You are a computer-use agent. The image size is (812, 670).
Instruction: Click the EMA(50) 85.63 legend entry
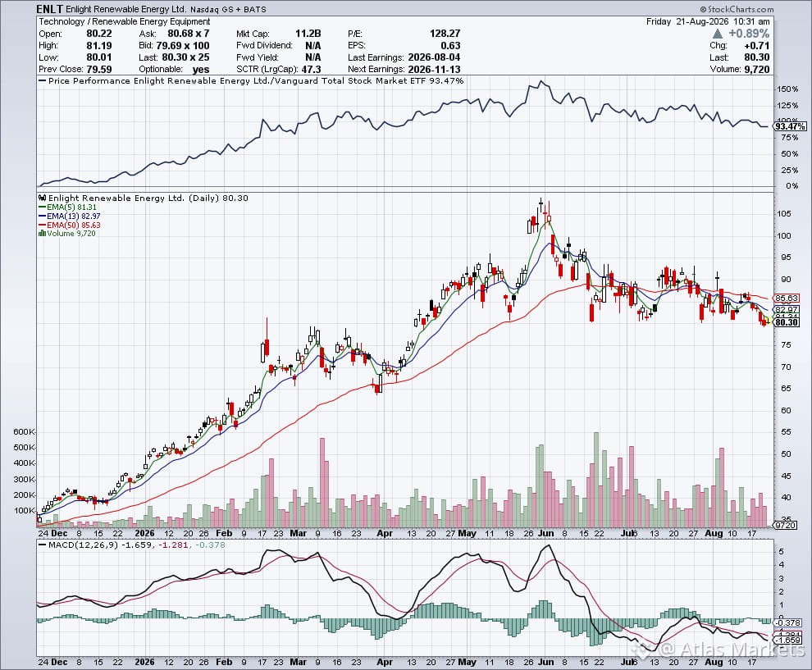[x=70, y=226]
